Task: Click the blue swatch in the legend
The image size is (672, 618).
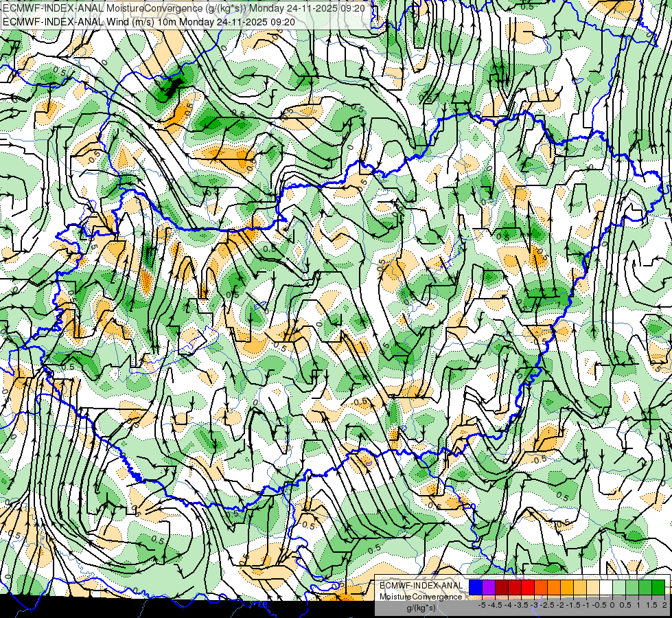Action: [476, 587]
